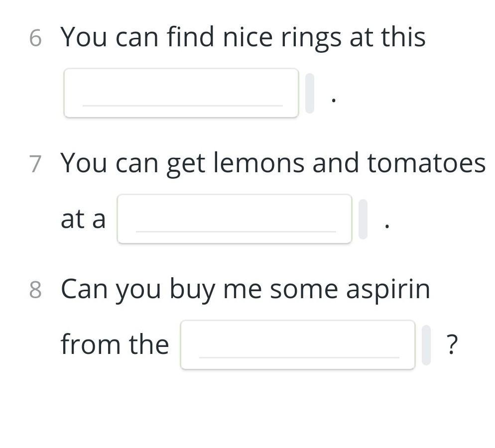The width and height of the screenshot is (495, 448).
Task: Select the answer box after "from the"
Action: point(298,344)
